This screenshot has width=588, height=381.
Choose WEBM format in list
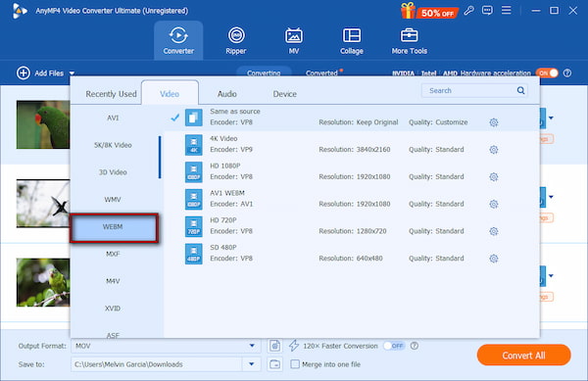click(114, 227)
